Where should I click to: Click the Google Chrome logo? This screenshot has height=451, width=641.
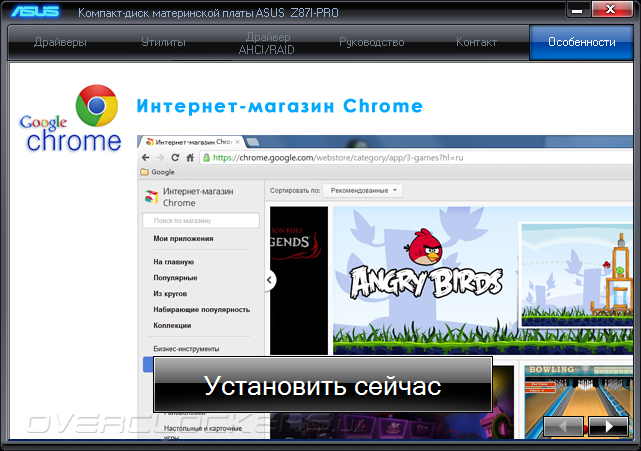tap(70, 119)
